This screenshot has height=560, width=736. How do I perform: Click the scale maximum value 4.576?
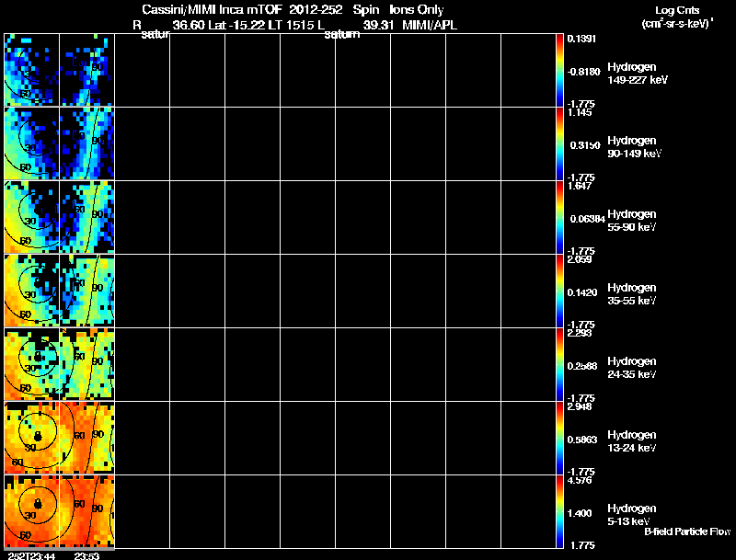(580, 480)
